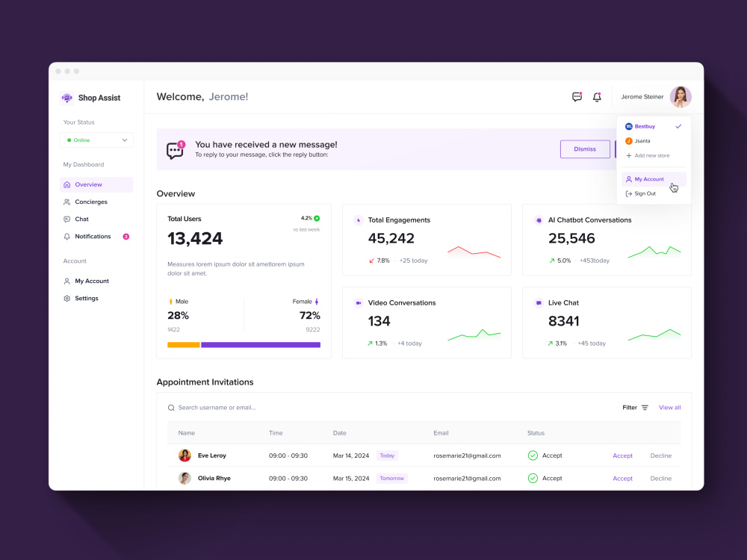Click Eve Leroy's status check icon
Viewport: 747px width, 560px height.
533,455
